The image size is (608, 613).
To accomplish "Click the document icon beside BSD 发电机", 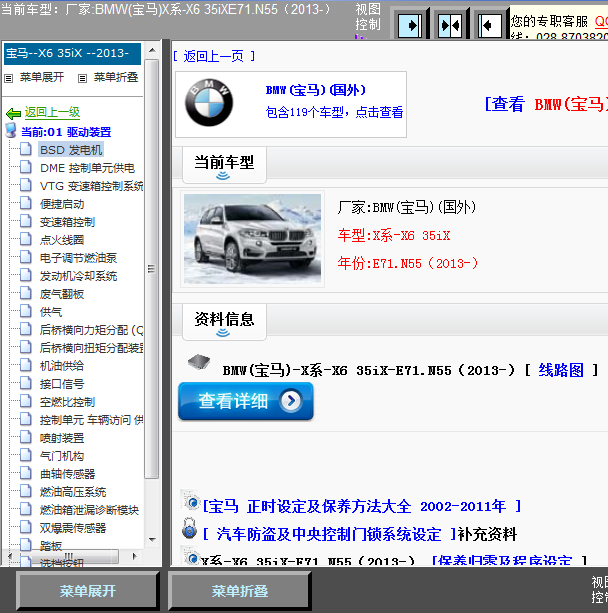I will (25, 149).
